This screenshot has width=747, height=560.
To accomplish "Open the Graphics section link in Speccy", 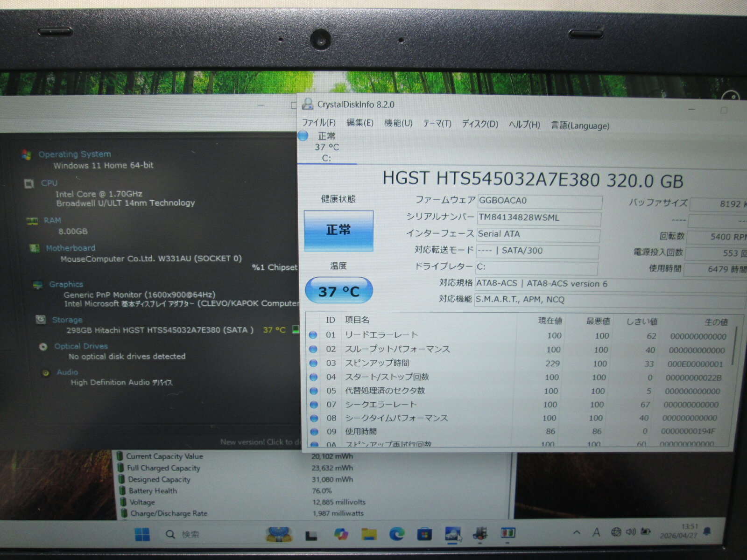I will 66,284.
